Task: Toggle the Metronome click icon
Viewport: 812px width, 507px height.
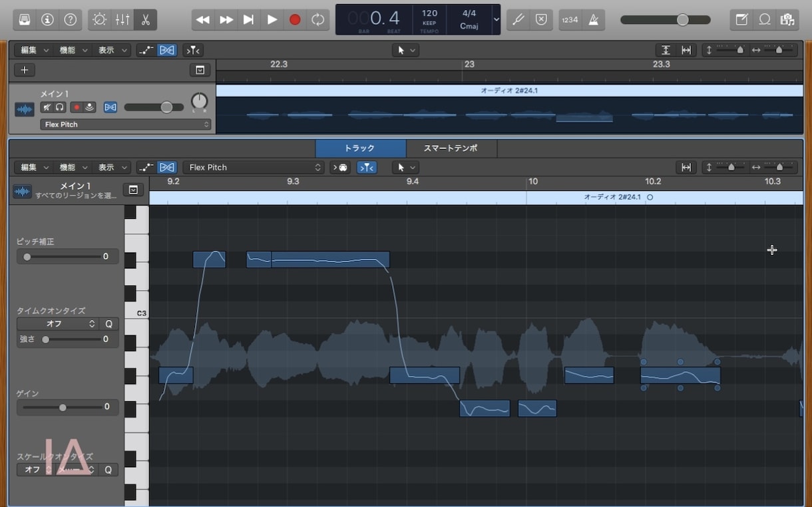Action: tap(593, 19)
